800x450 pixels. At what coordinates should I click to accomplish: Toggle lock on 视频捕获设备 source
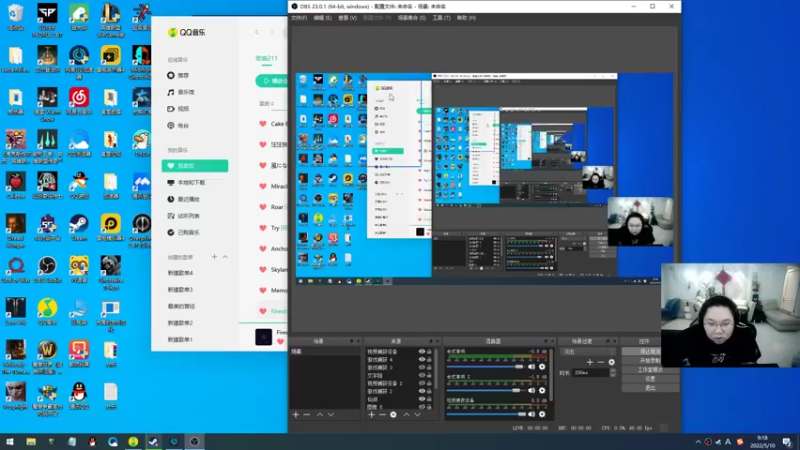(x=429, y=352)
